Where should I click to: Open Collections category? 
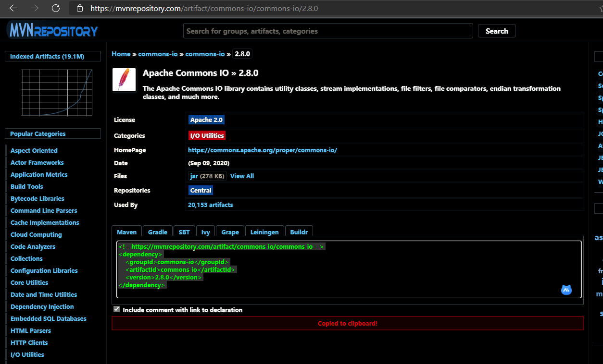coord(26,258)
